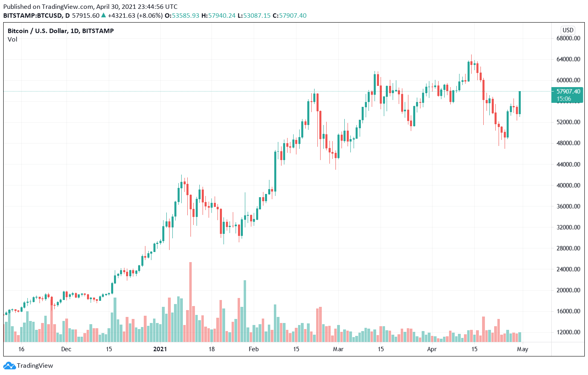This screenshot has height=375, width=588.
Task: Click the 44000.00 price axis label
Action: tap(568, 165)
